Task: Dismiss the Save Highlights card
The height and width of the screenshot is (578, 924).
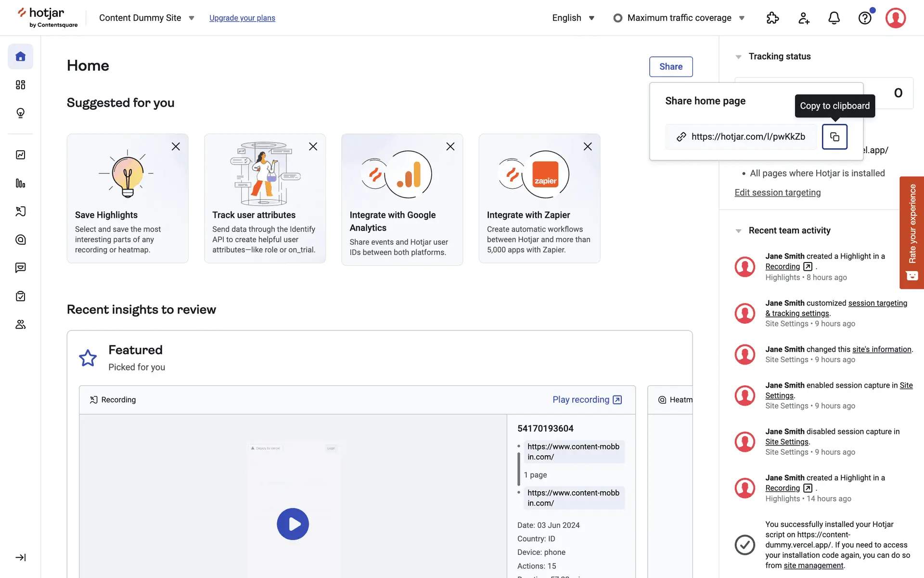Action: pyautogui.click(x=176, y=146)
